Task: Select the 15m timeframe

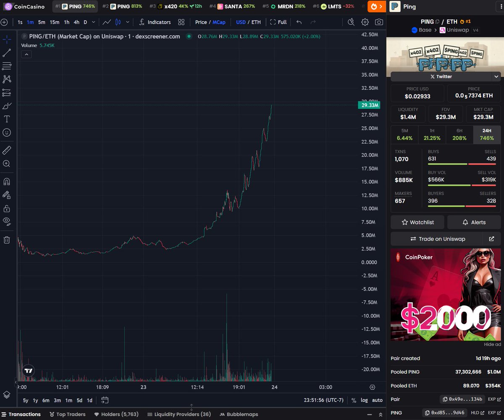Action: [x=55, y=22]
